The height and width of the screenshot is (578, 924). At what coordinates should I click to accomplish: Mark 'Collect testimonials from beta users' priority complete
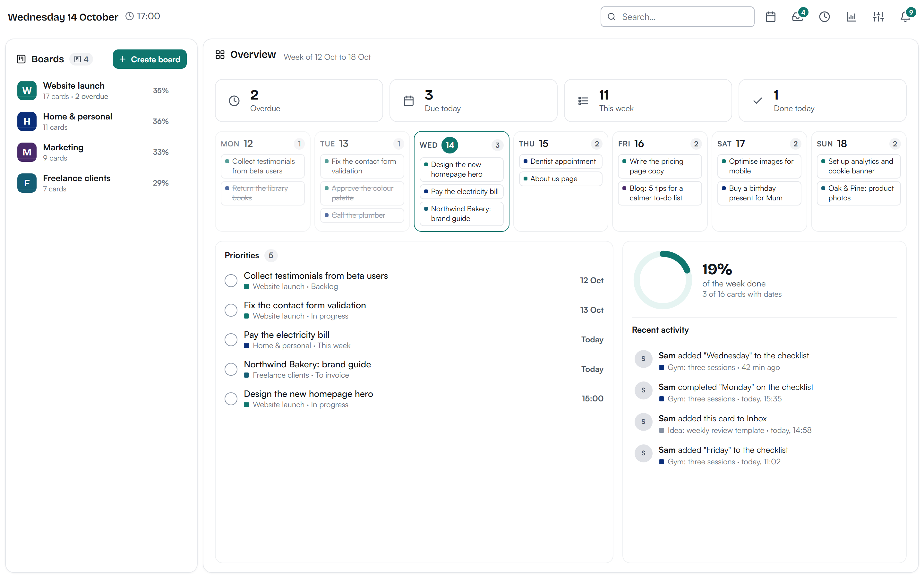click(x=231, y=281)
